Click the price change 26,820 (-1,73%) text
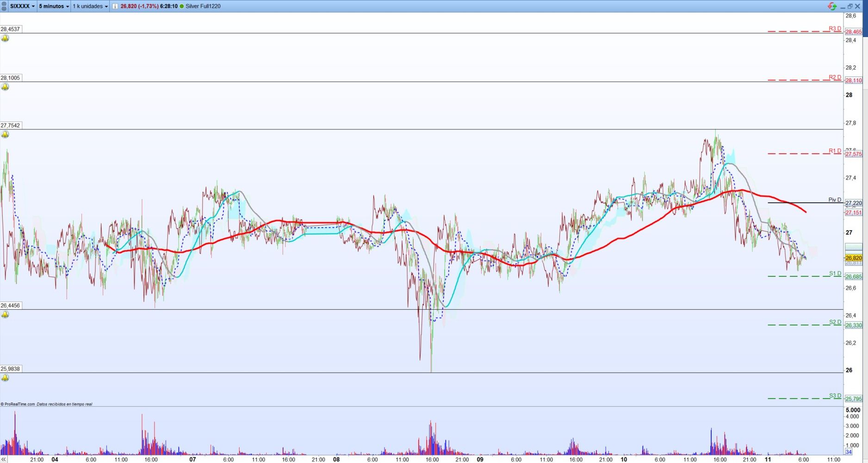 [139, 6]
